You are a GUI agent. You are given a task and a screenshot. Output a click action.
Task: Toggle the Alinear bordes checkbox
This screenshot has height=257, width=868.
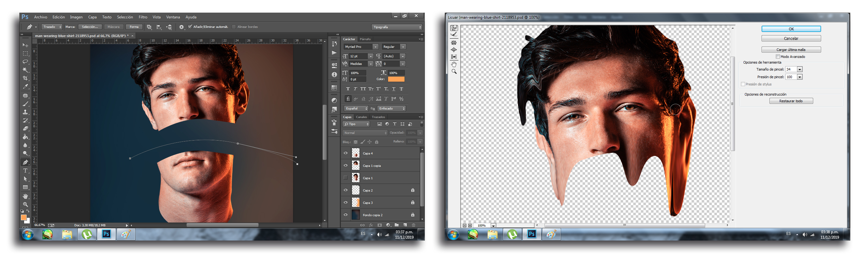tap(233, 27)
